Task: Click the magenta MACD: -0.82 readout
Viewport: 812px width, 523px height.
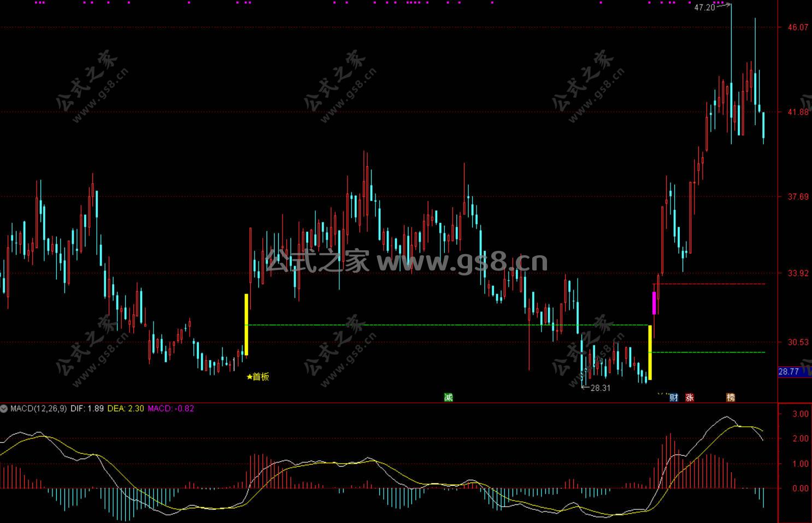Action: pos(170,408)
